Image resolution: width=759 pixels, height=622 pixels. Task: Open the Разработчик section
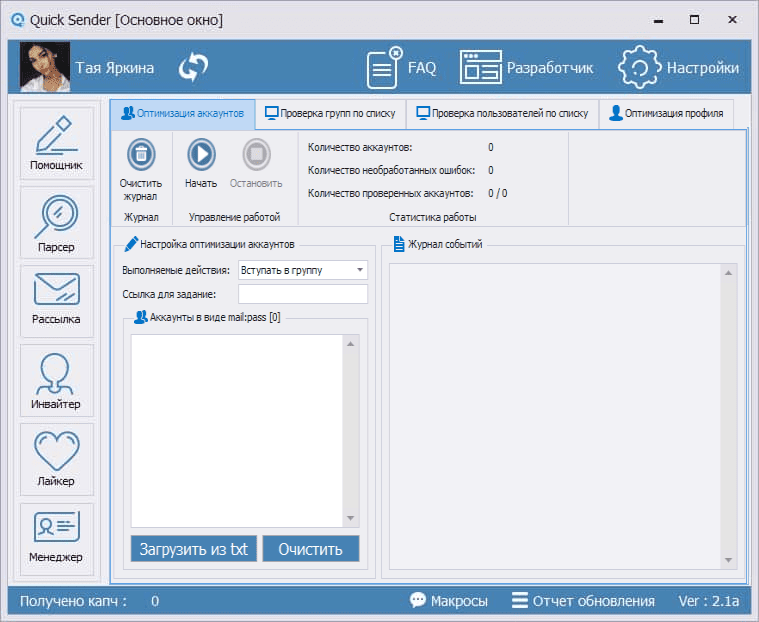526,67
